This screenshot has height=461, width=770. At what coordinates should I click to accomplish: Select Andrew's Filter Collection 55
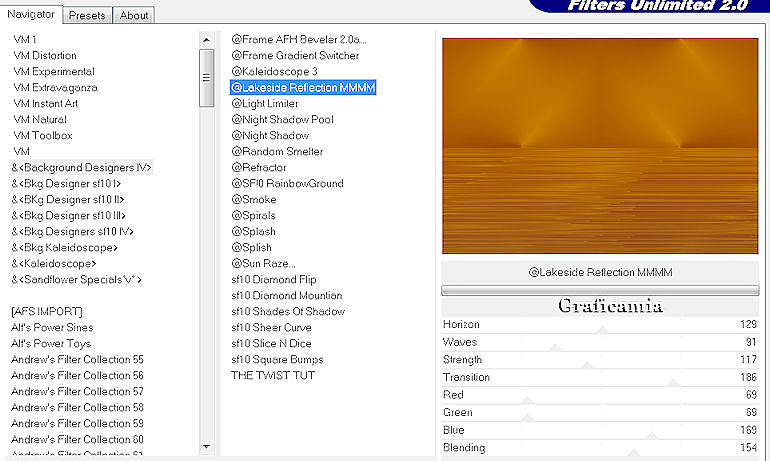coord(77,359)
